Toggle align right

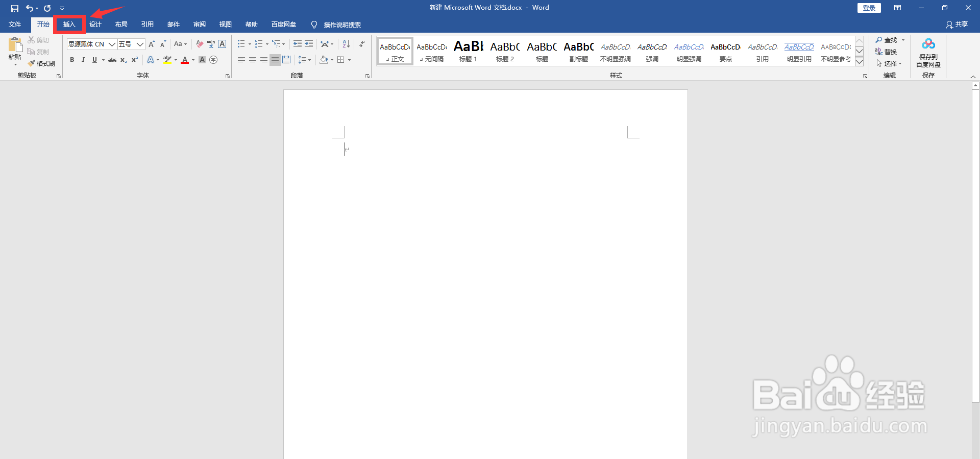pyautogui.click(x=264, y=60)
